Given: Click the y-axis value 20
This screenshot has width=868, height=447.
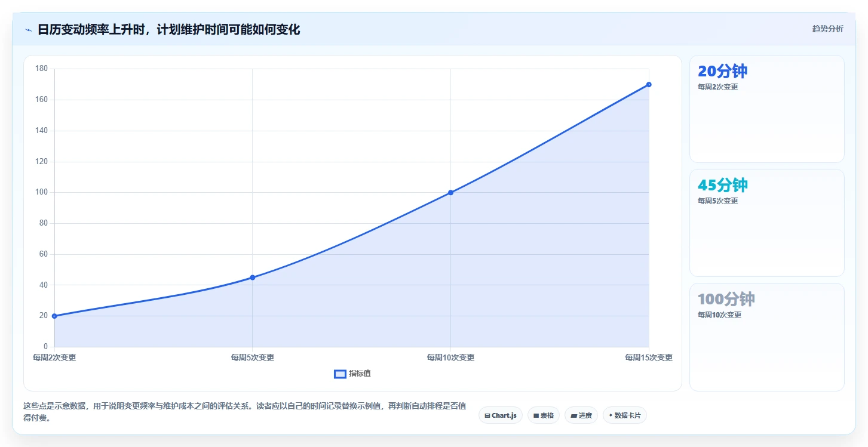Looking at the screenshot, I should 43,316.
